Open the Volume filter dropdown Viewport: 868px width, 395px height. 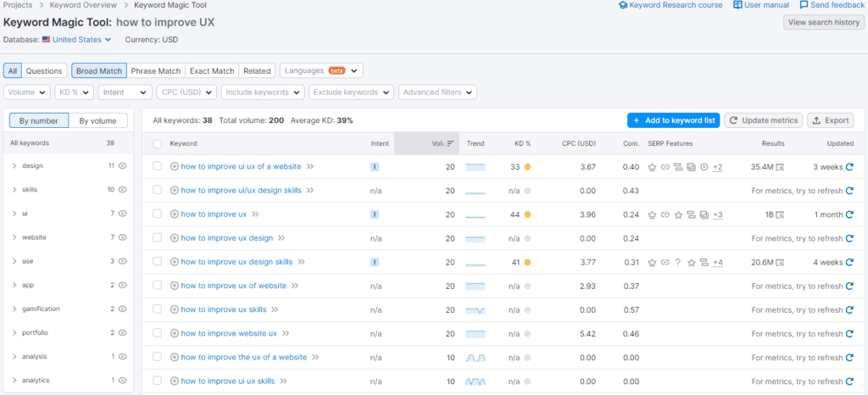click(27, 92)
